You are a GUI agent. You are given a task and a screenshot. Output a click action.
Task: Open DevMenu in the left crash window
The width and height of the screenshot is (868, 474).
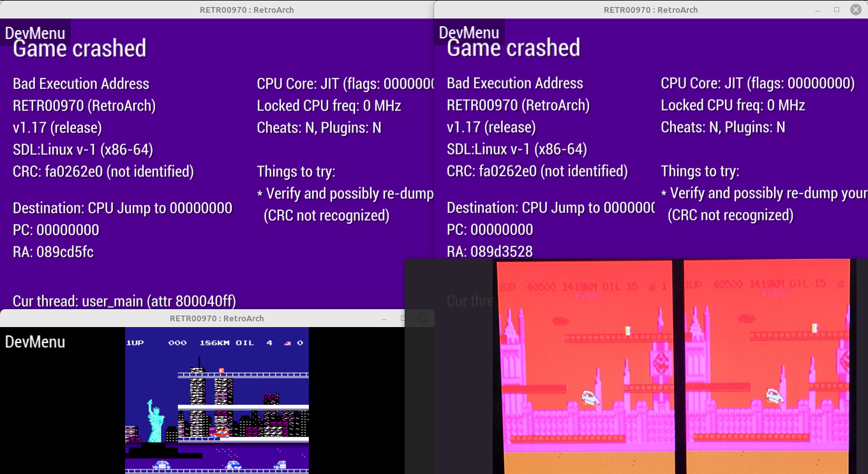pos(35,33)
